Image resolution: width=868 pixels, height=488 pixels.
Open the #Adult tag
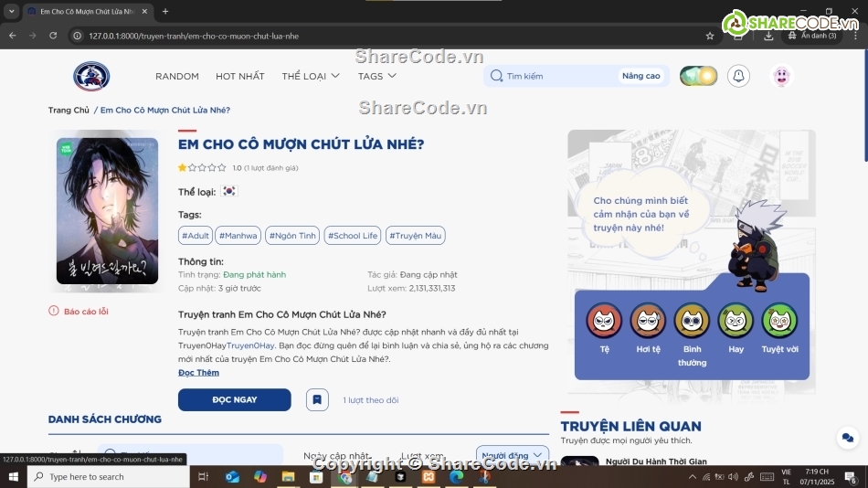(x=196, y=236)
